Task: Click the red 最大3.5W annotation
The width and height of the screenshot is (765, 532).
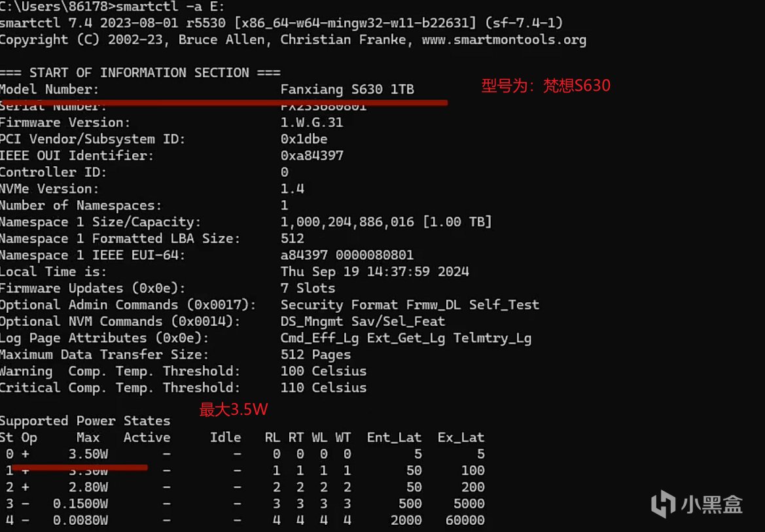Action: [234, 410]
